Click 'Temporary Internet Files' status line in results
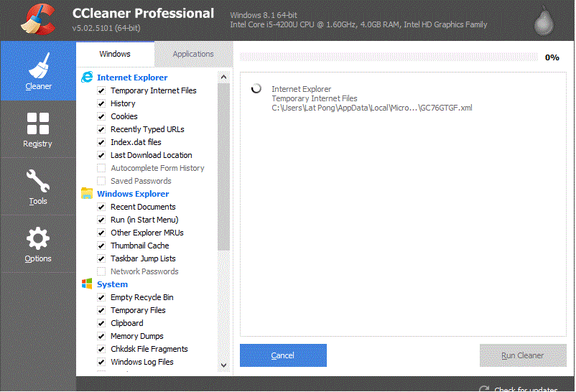This screenshot has height=392, width=576. (315, 98)
